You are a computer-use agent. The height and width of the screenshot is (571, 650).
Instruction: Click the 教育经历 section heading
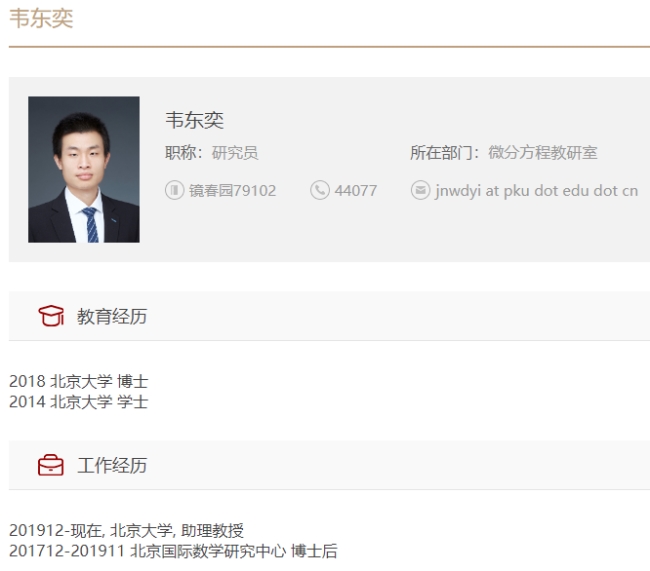click(112, 316)
